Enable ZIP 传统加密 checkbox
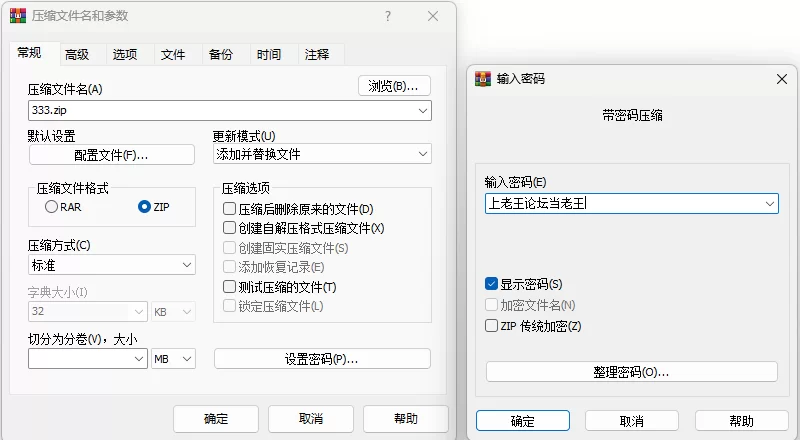The image size is (800, 440). (x=491, y=326)
